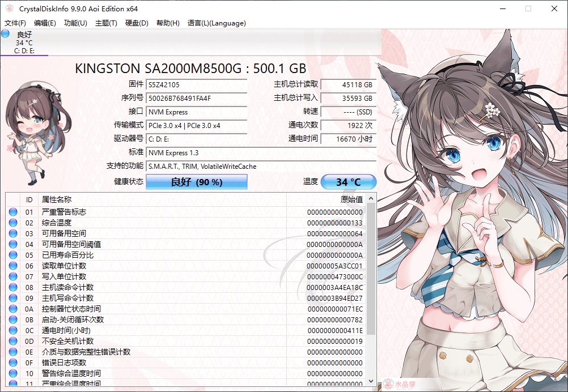This screenshot has width=568, height=392.
Task: Click the power-on hours value 16670 小时
Action: (x=349, y=139)
